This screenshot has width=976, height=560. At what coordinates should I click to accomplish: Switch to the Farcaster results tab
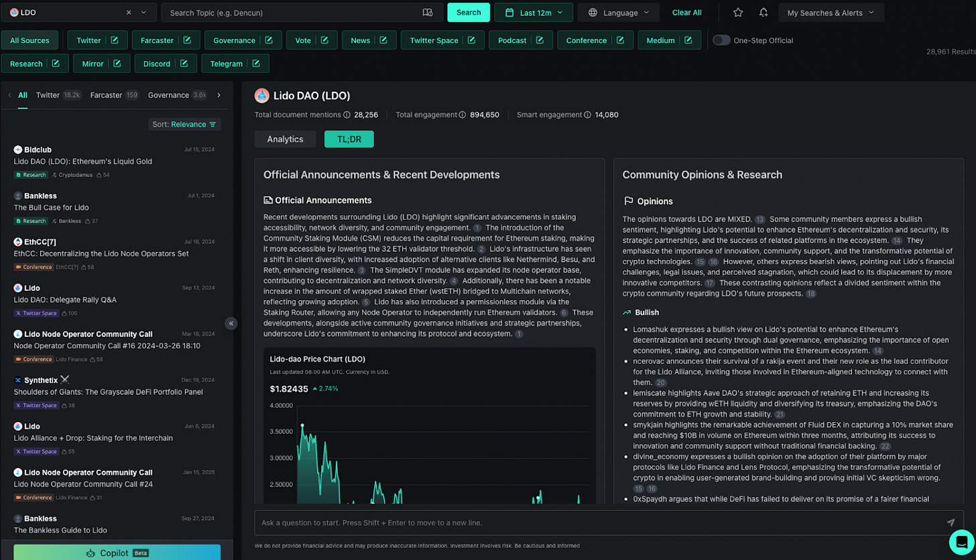[115, 95]
